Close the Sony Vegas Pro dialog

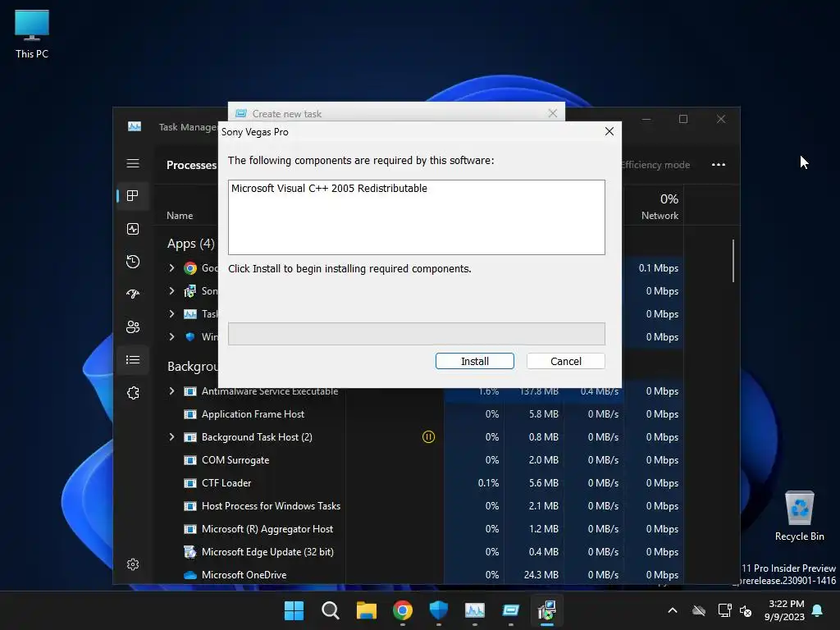click(609, 131)
